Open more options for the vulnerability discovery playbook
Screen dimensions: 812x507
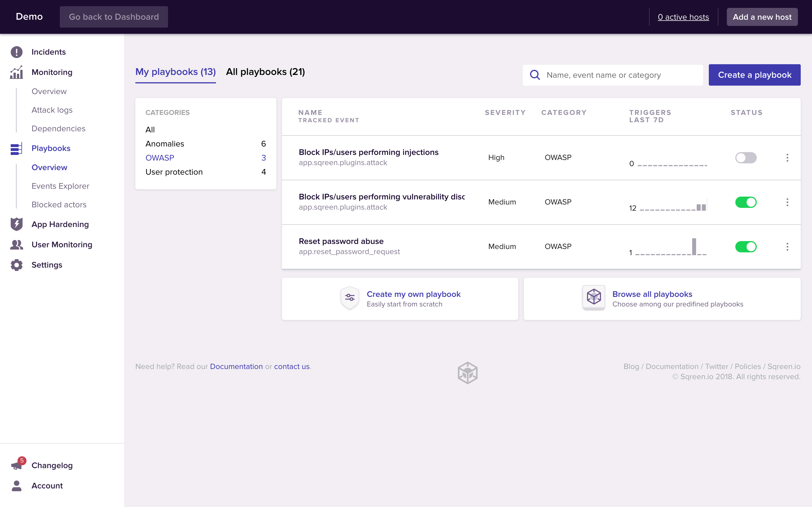pyautogui.click(x=787, y=202)
